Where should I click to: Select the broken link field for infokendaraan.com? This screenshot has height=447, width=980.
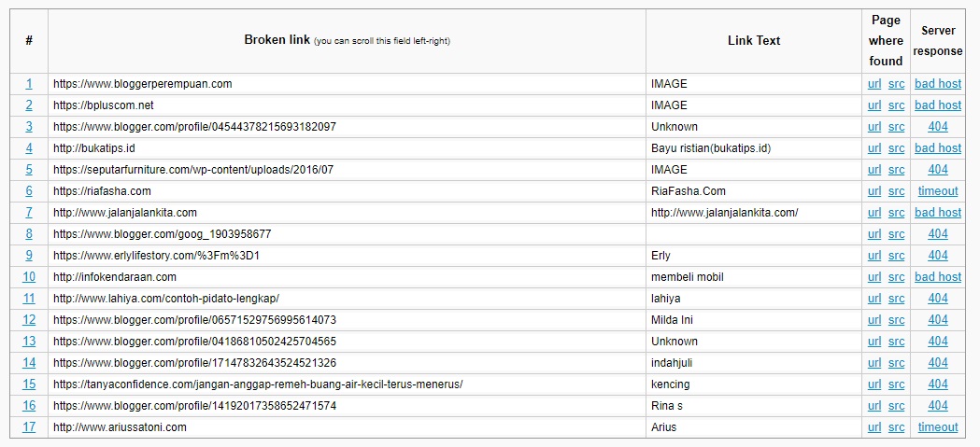click(347, 276)
